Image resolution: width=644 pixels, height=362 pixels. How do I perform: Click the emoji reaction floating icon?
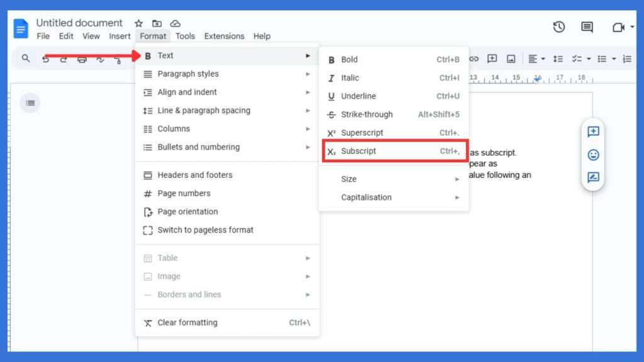(592, 155)
